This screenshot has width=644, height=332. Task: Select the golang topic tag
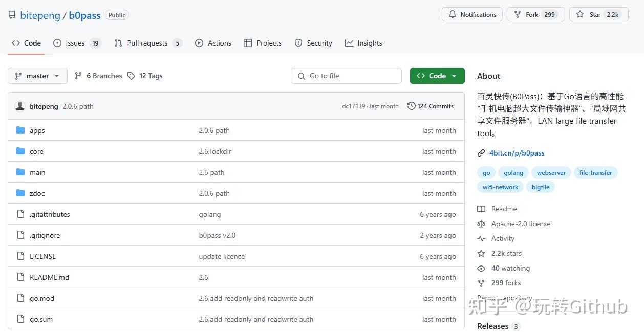point(513,173)
